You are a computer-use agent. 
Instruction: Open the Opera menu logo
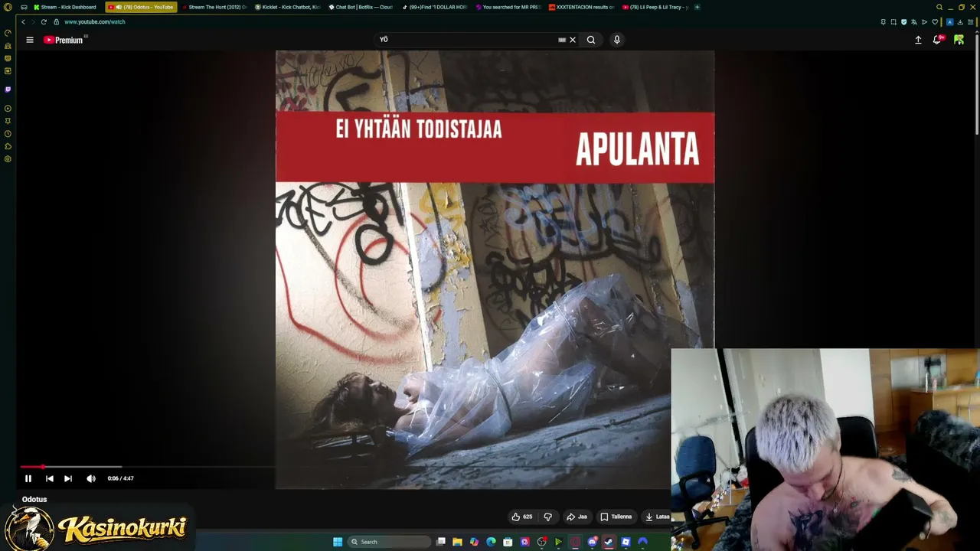pyautogui.click(x=8, y=7)
